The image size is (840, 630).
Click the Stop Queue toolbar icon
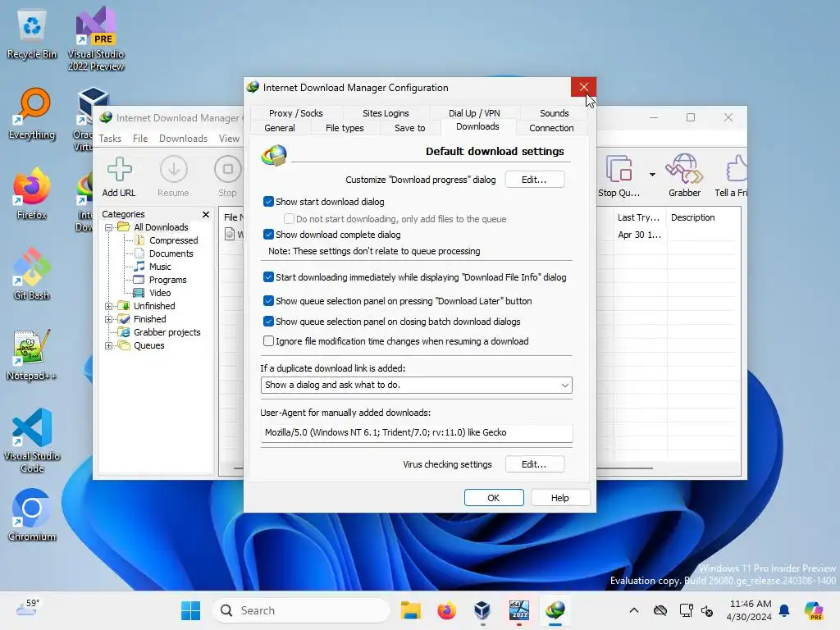click(619, 177)
